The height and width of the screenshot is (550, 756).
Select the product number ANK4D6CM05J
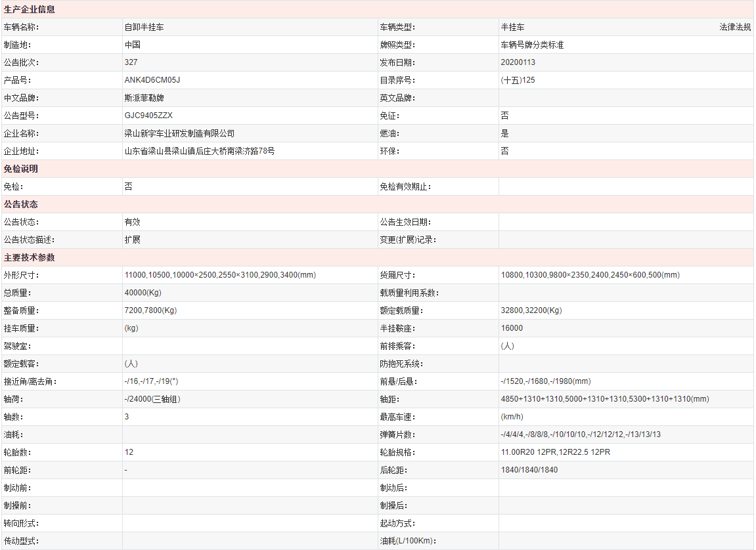pos(152,80)
